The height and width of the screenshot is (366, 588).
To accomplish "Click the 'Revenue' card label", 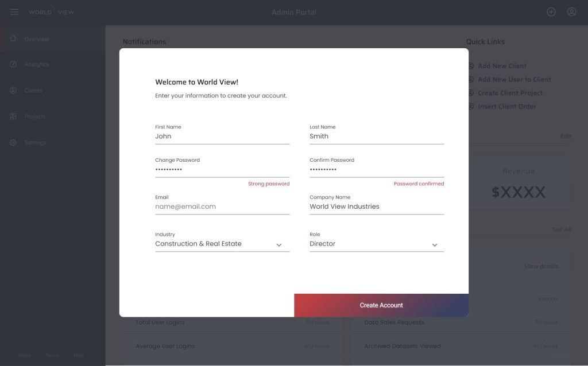I will 519,171.
